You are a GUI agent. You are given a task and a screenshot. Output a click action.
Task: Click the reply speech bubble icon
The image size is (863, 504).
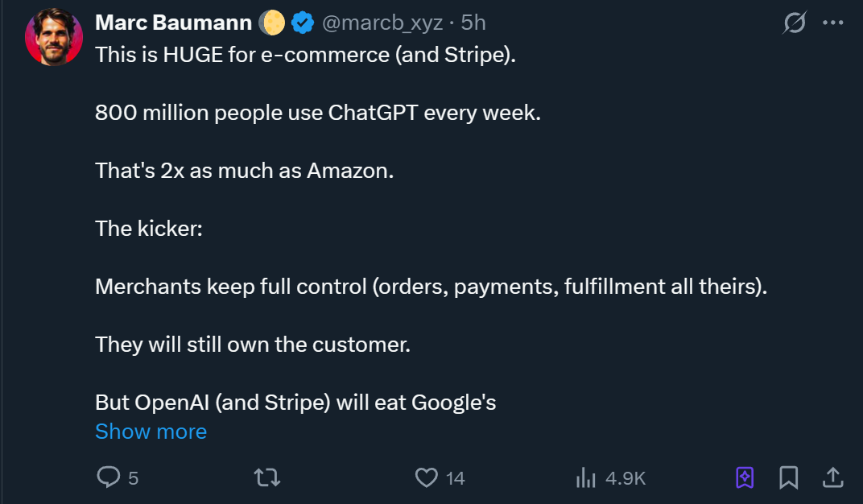click(x=108, y=477)
